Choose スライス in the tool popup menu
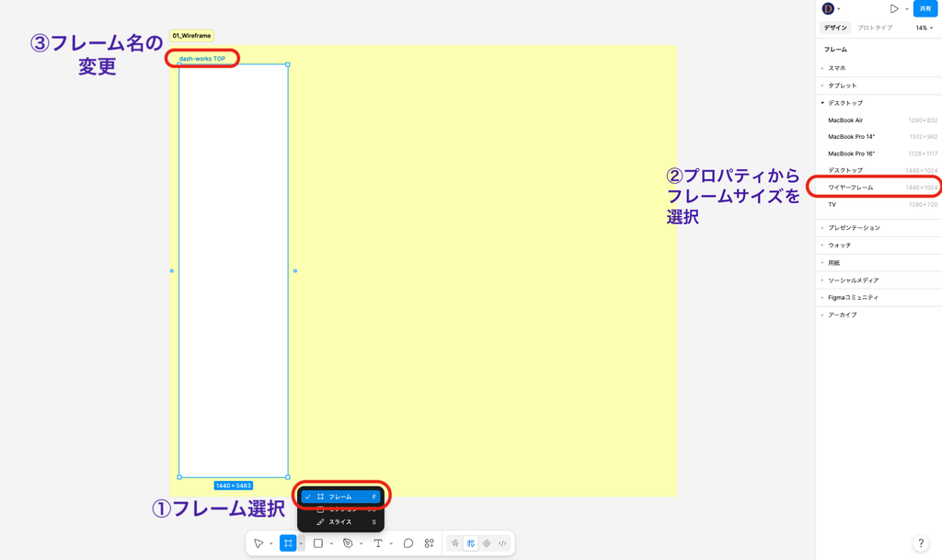The image size is (942, 560). [340, 521]
